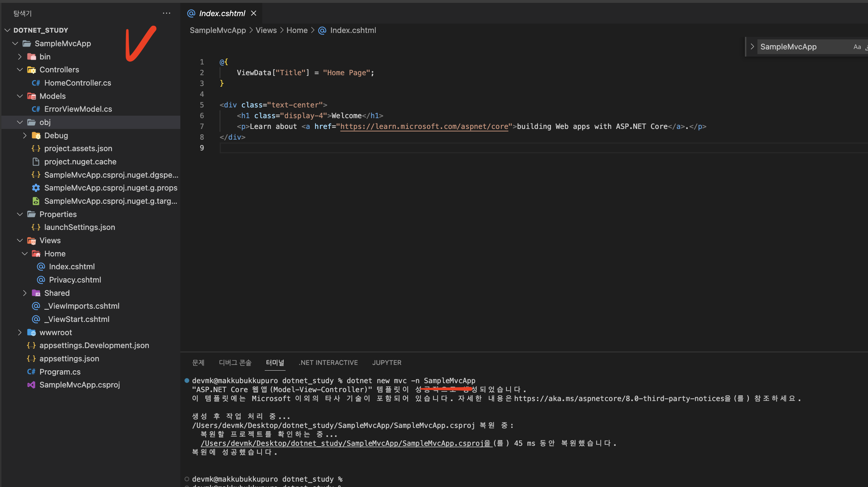Click the Privacy.cshtml Razor at-sign icon
The width and height of the screenshot is (868, 487).
click(x=41, y=280)
